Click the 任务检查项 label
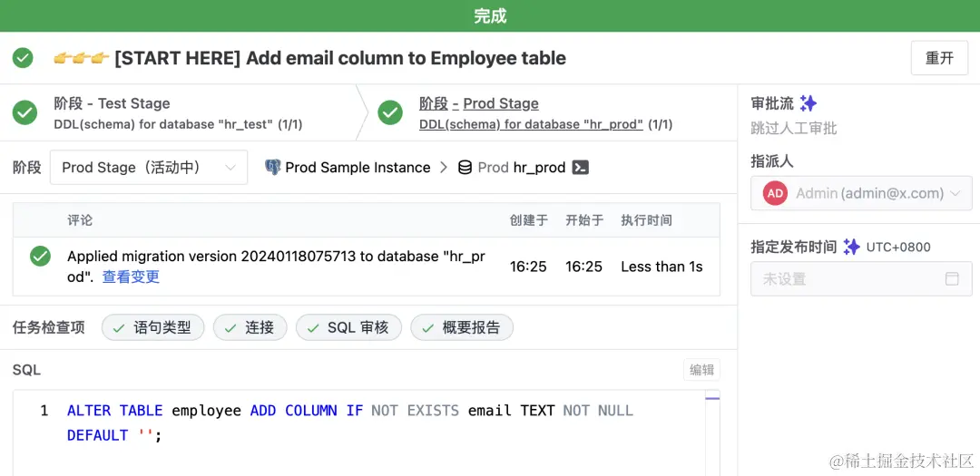The width and height of the screenshot is (980, 476). click(x=49, y=327)
